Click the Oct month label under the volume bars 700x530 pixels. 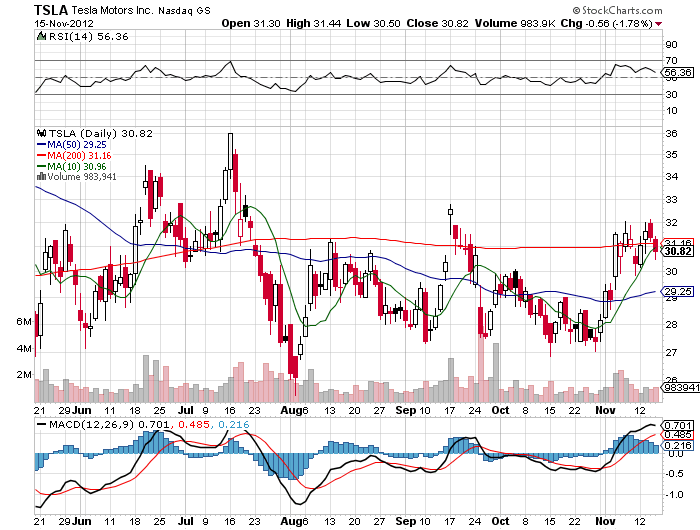click(500, 410)
